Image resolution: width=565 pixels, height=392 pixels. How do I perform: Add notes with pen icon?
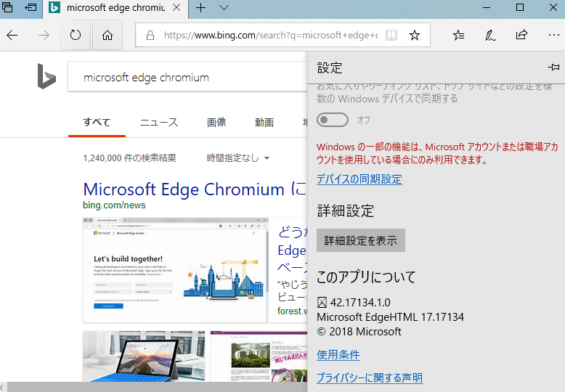[x=490, y=35]
